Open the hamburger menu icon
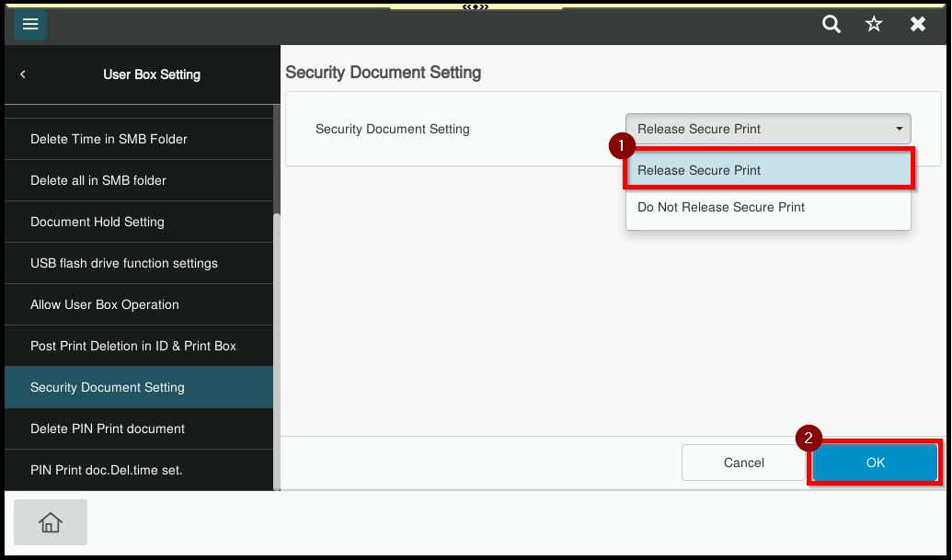The width and height of the screenshot is (952, 560). click(30, 25)
